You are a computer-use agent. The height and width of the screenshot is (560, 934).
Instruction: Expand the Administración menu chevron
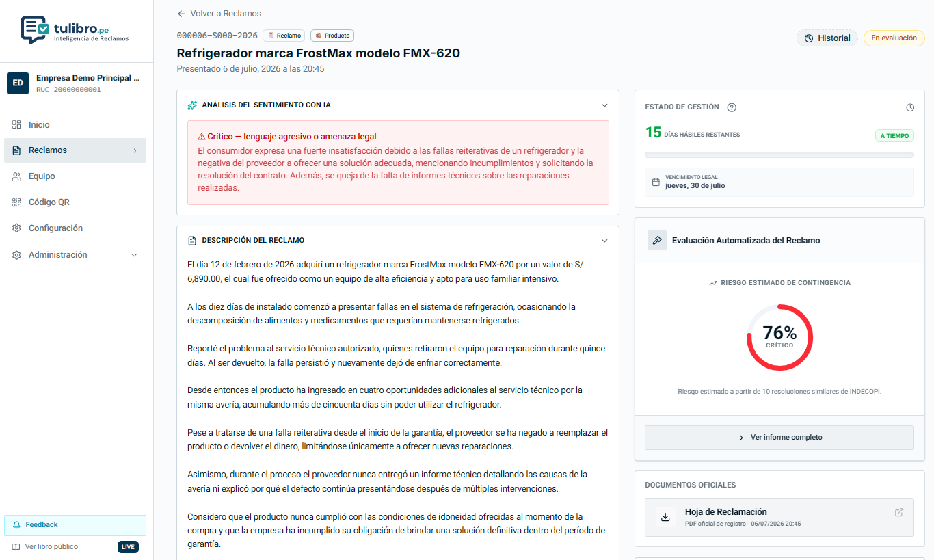pyautogui.click(x=134, y=255)
